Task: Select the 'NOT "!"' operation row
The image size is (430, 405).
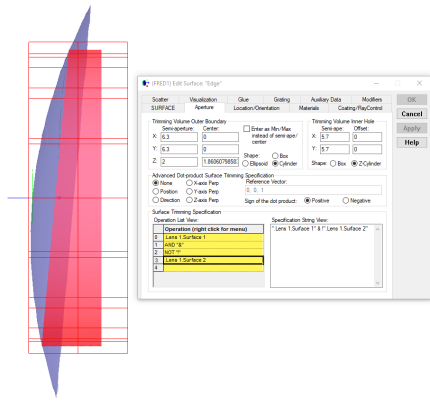Action: tap(213, 252)
